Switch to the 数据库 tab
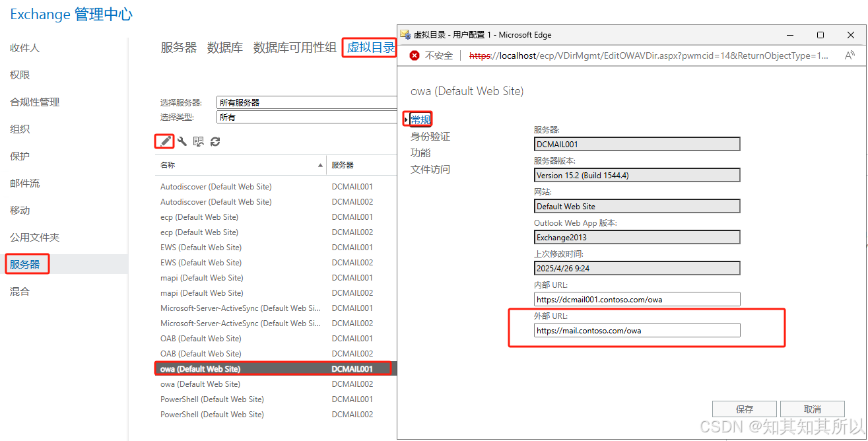Image resolution: width=868 pixels, height=441 pixels. coord(225,48)
